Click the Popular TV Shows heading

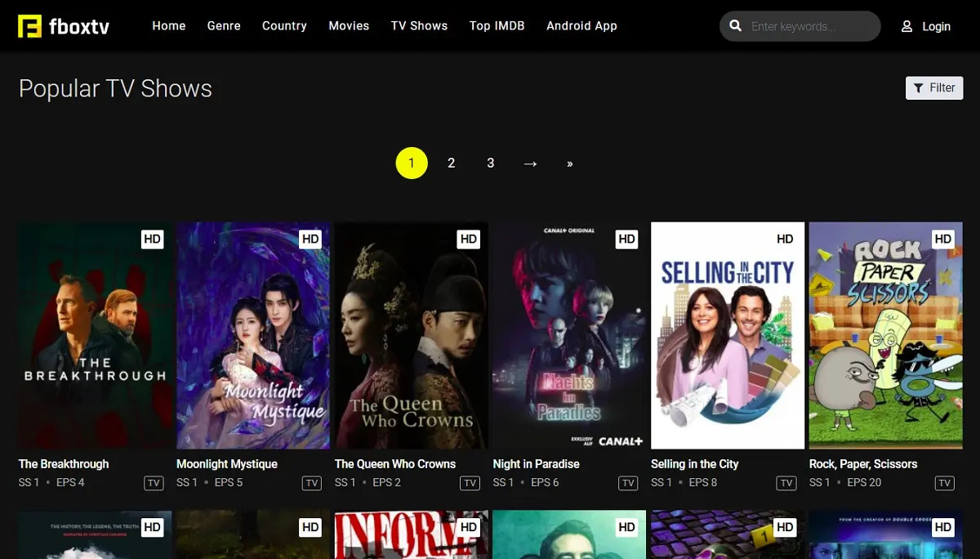(115, 88)
